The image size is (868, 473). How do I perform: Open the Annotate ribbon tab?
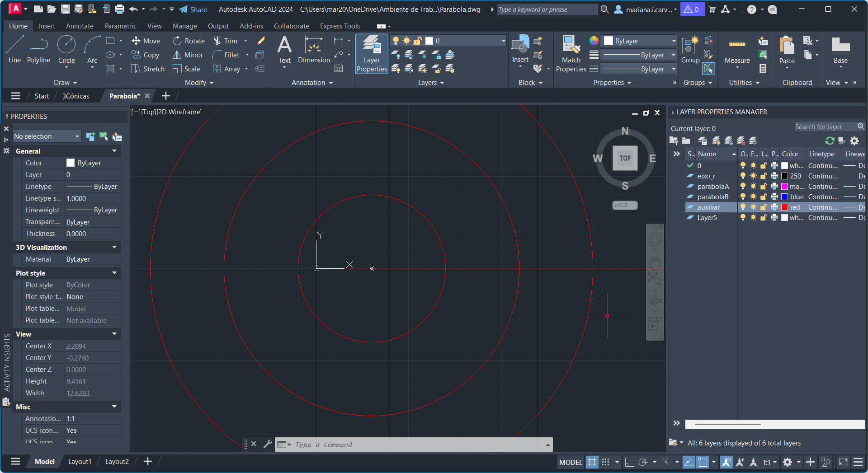pos(80,26)
